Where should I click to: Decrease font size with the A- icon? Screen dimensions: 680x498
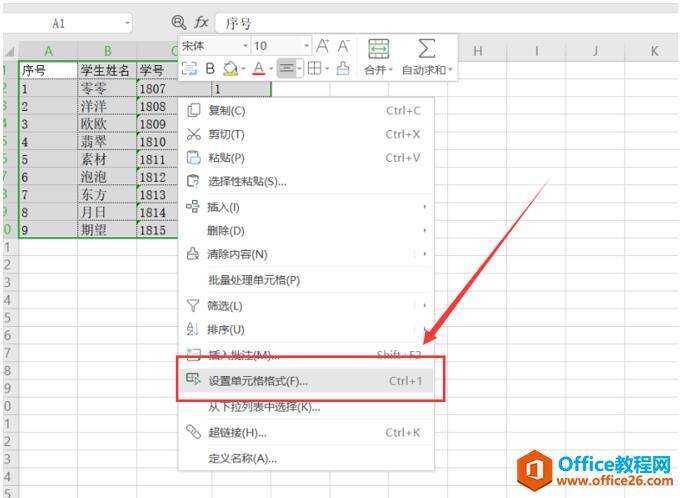click(343, 46)
